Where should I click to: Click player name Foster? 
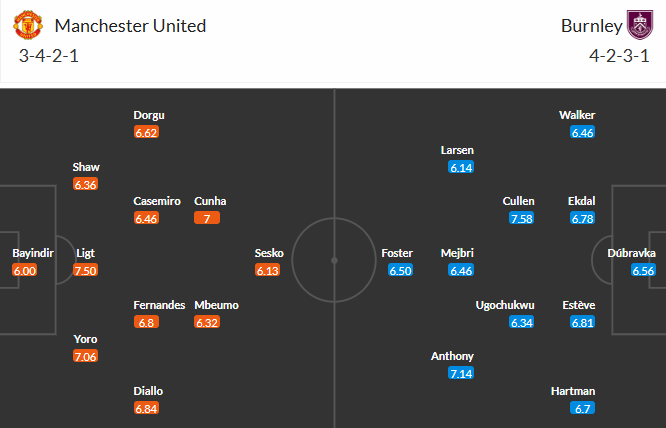click(x=397, y=253)
